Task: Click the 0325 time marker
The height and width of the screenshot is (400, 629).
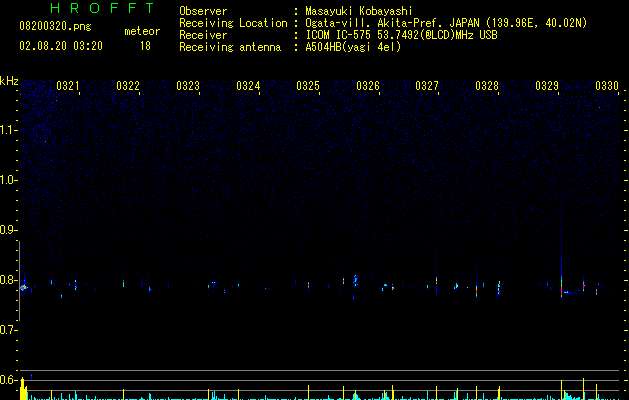Action: tap(308, 86)
